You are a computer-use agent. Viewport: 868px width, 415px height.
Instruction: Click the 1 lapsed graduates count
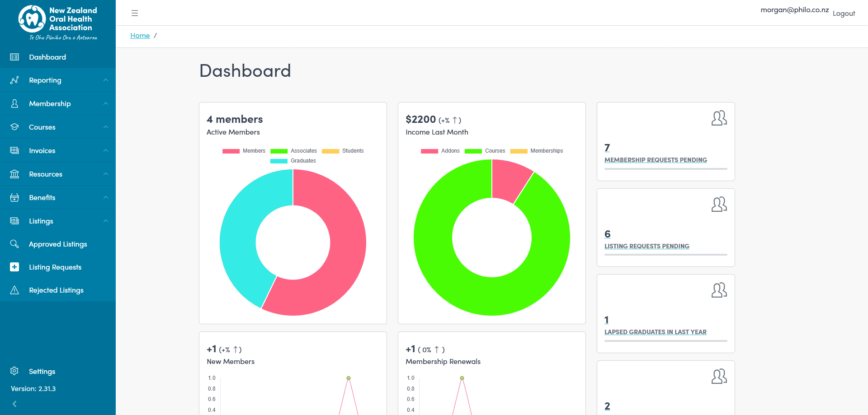click(x=607, y=320)
